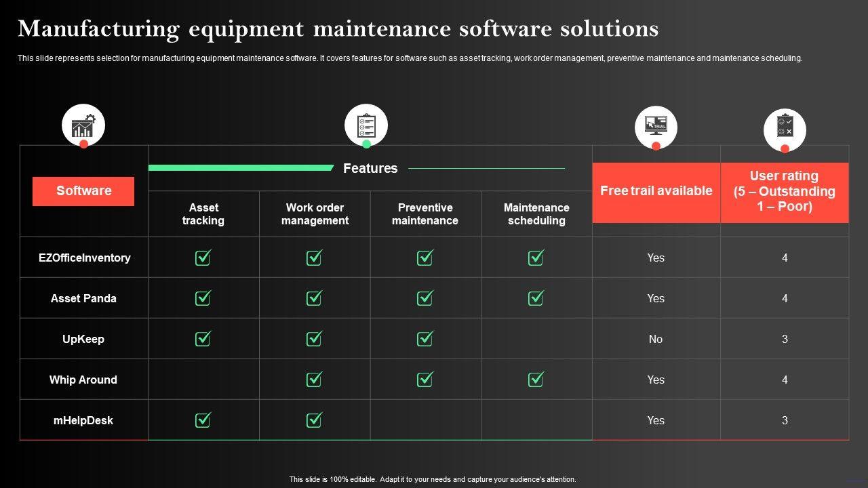Click the green dot under the checklist icon

(x=366, y=144)
